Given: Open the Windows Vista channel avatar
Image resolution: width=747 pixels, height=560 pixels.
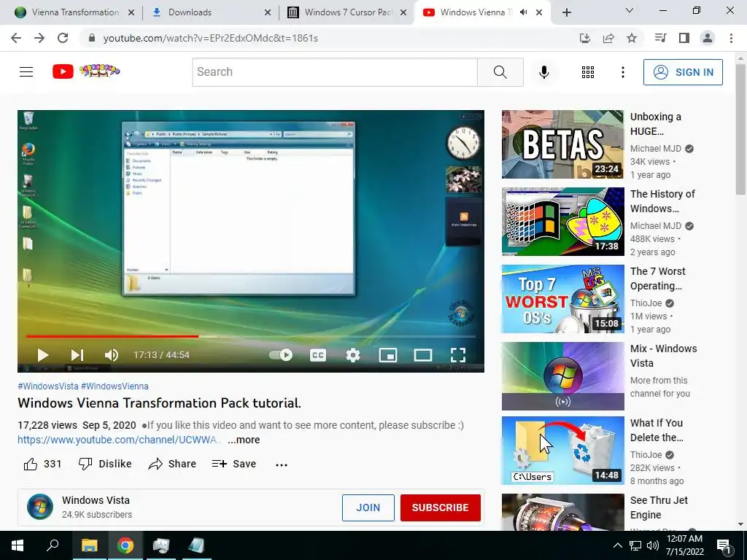Looking at the screenshot, I should pos(40,507).
